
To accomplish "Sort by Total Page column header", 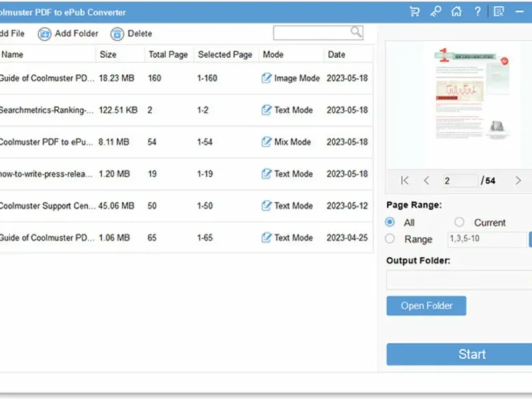I will pyautogui.click(x=168, y=55).
